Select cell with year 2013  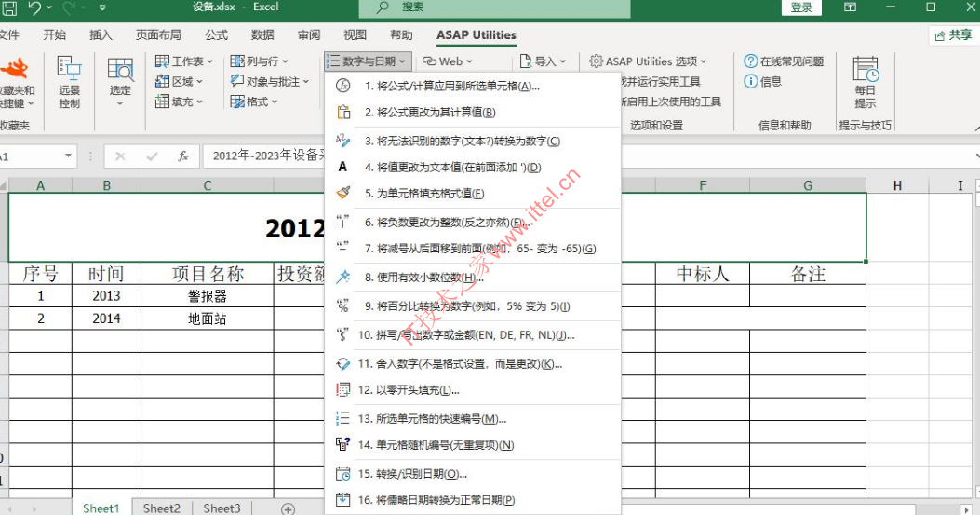106,296
